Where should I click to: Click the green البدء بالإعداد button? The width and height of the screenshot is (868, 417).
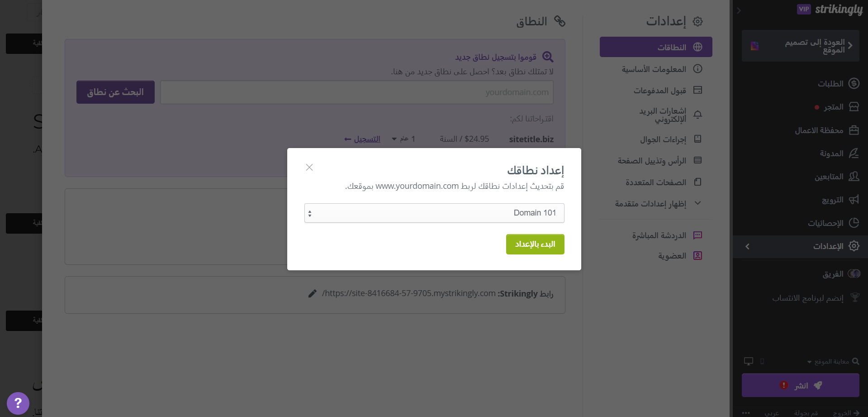click(535, 244)
